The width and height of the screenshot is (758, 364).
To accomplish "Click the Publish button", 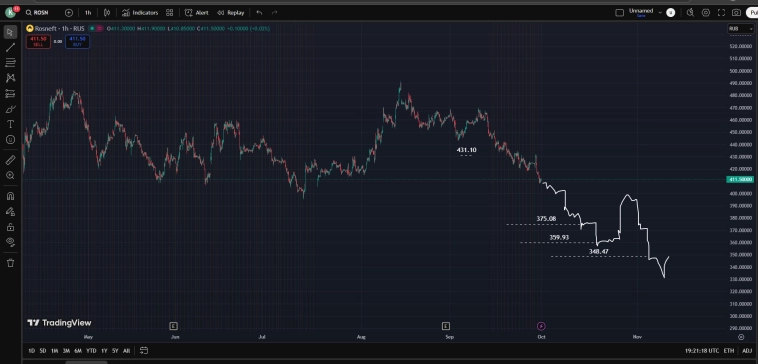I will pos(753,13).
